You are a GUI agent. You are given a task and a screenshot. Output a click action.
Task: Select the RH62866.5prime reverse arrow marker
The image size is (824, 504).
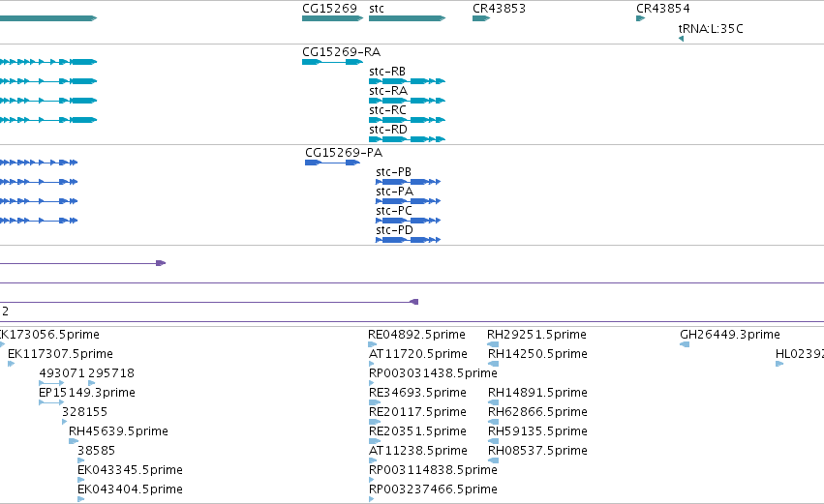[x=494, y=422]
